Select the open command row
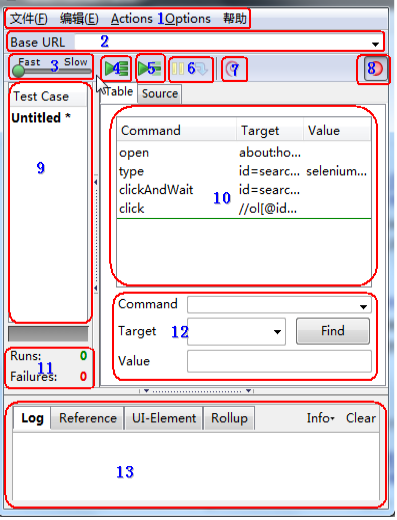Screen dimensions: 397x520 [244, 153]
